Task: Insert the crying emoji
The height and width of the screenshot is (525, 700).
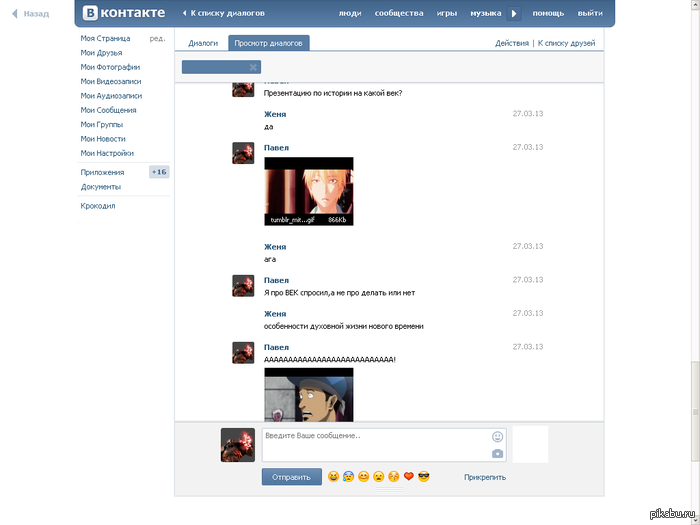Action: 348,477
